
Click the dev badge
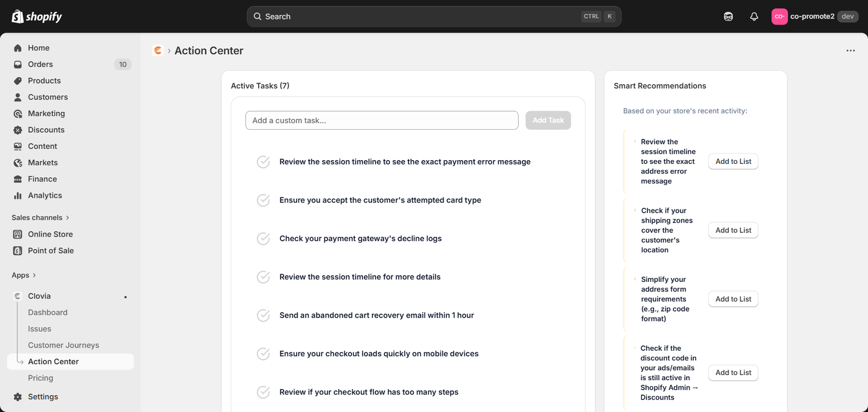(x=848, y=16)
